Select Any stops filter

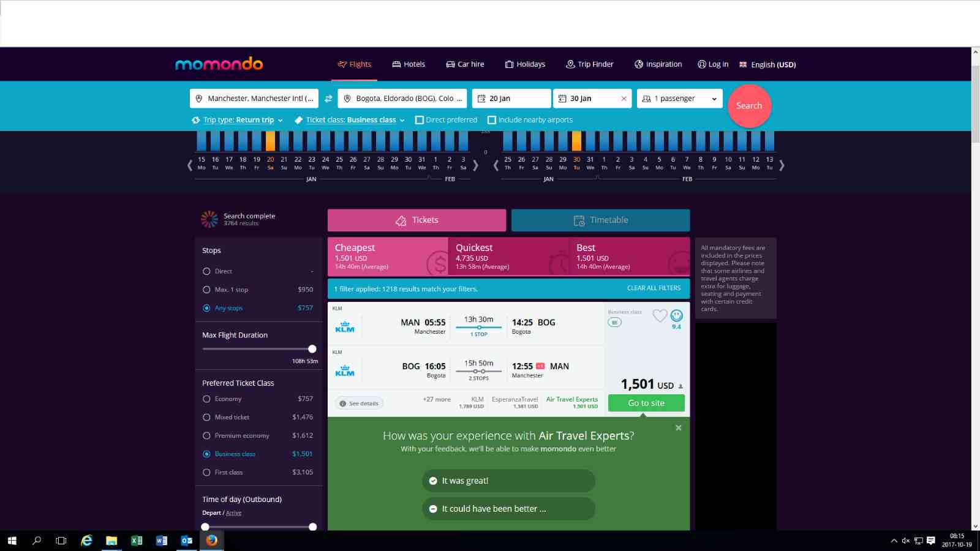point(206,308)
